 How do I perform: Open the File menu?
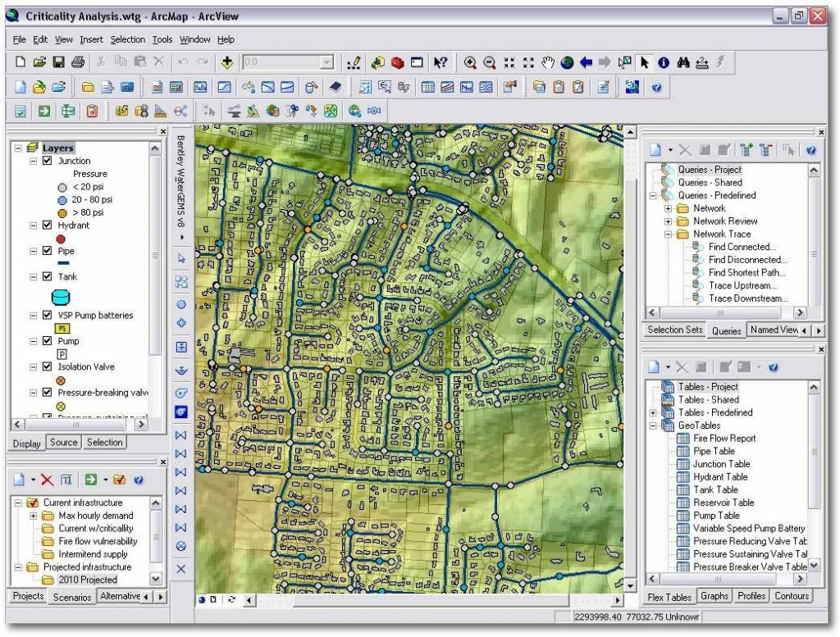[20, 39]
